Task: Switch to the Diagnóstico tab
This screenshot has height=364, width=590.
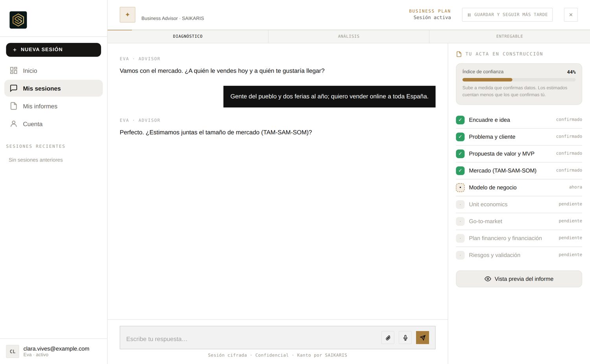Action: click(188, 37)
